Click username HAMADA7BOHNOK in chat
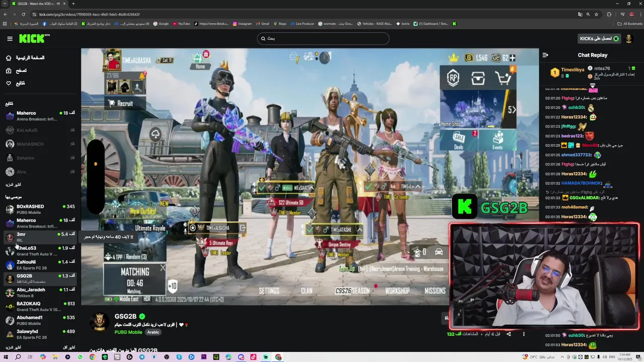Viewport: 644px width, 362px height. 581,184
